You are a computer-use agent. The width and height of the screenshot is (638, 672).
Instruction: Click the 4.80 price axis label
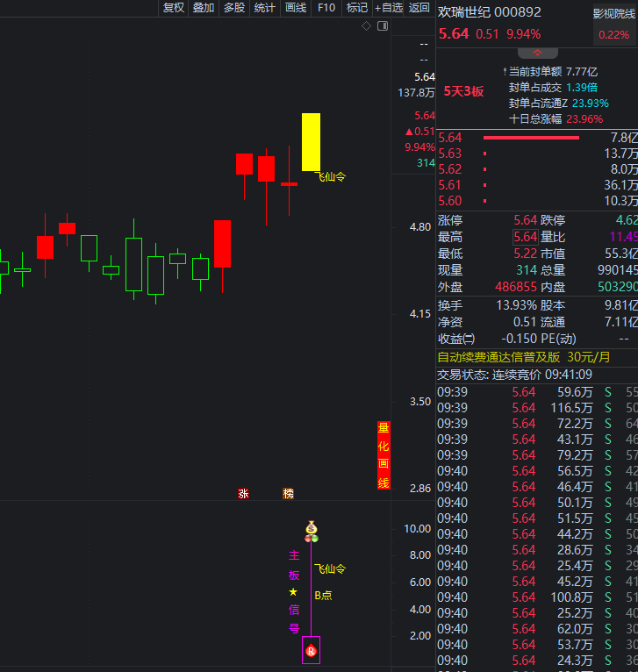[420, 227]
